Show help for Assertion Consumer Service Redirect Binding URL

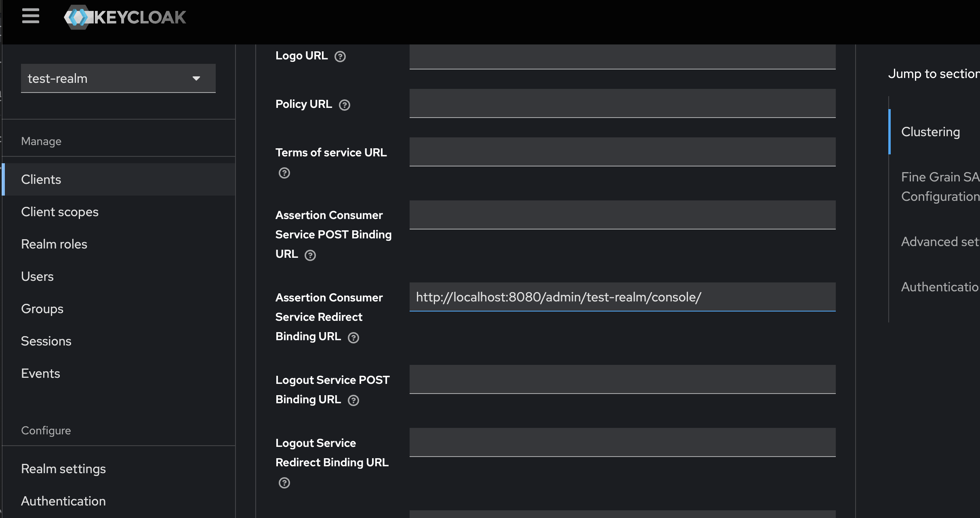click(353, 338)
